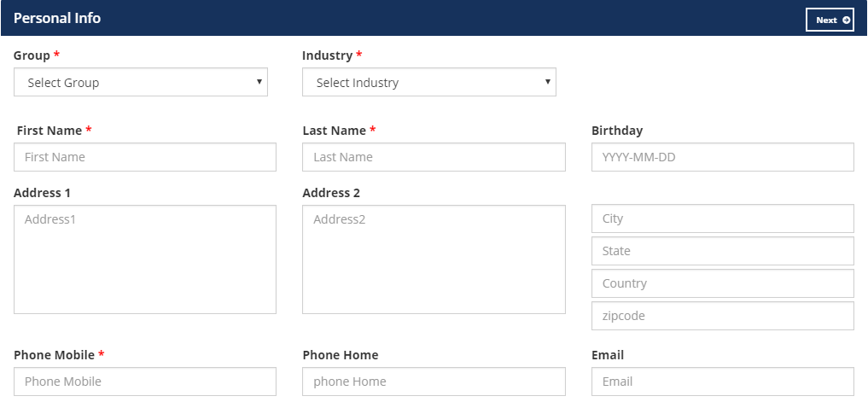The image size is (868, 402).
Task: Click the Group field label
Action: 32,55
